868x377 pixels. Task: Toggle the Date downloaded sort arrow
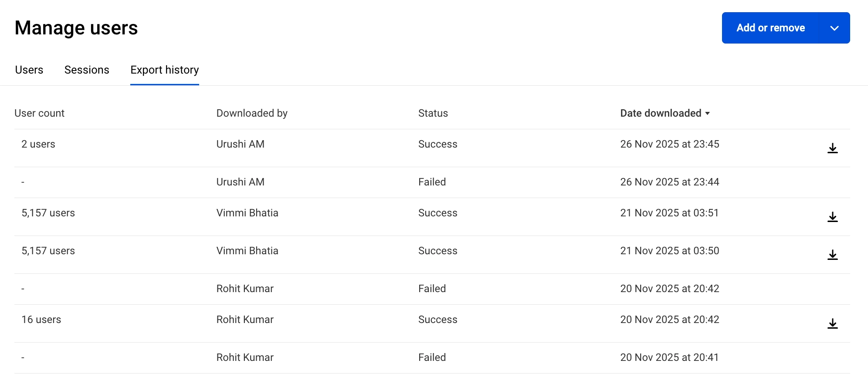click(x=708, y=114)
